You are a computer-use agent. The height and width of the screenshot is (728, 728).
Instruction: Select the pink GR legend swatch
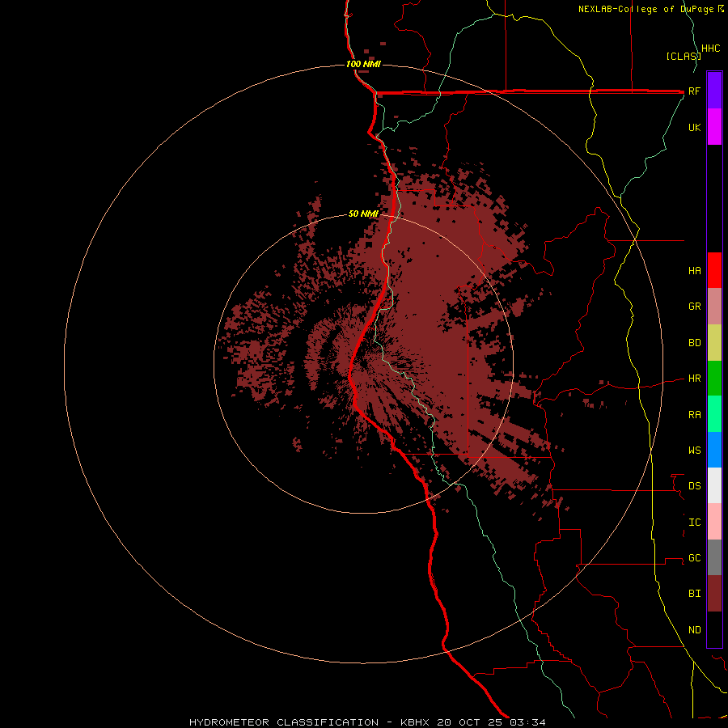714,307
